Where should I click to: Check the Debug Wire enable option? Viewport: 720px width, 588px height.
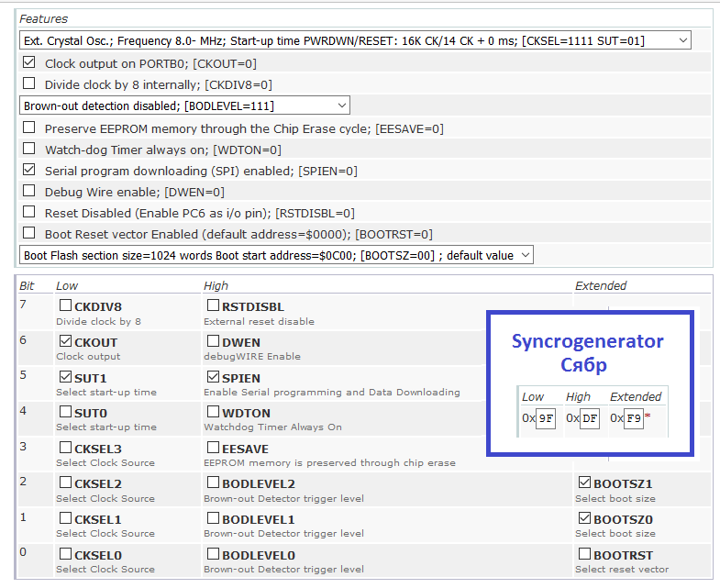29,191
